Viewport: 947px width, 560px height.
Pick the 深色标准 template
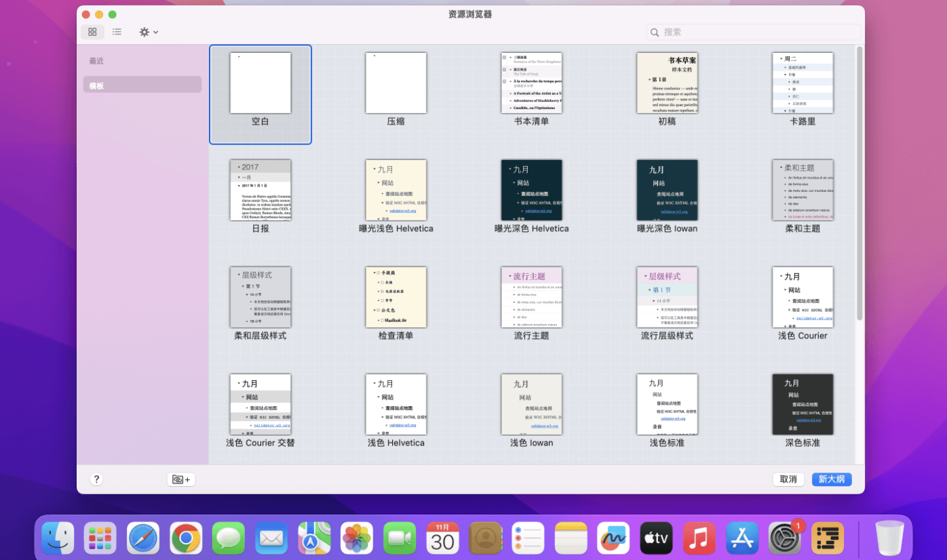click(x=803, y=405)
